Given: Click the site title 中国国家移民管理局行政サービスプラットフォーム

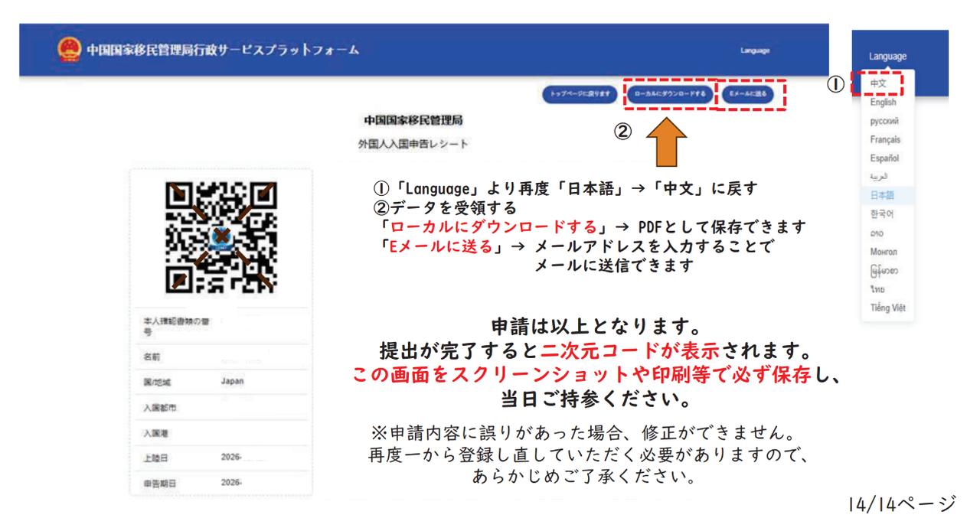Looking at the screenshot, I should coord(223,51).
